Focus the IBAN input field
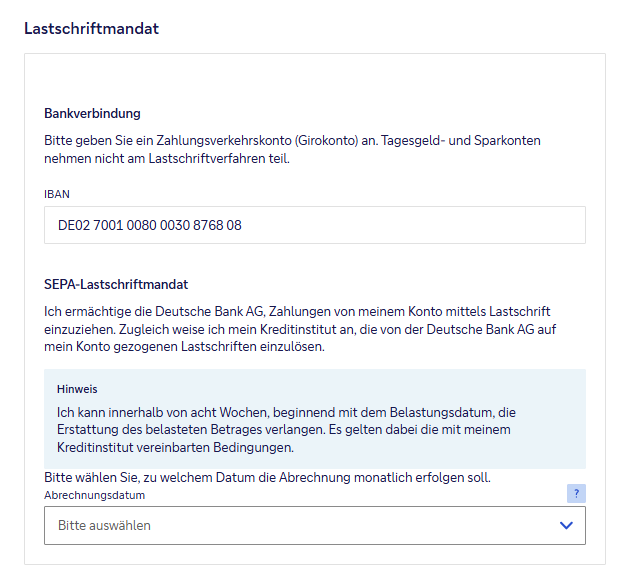This screenshot has height=578, width=623. (x=314, y=225)
